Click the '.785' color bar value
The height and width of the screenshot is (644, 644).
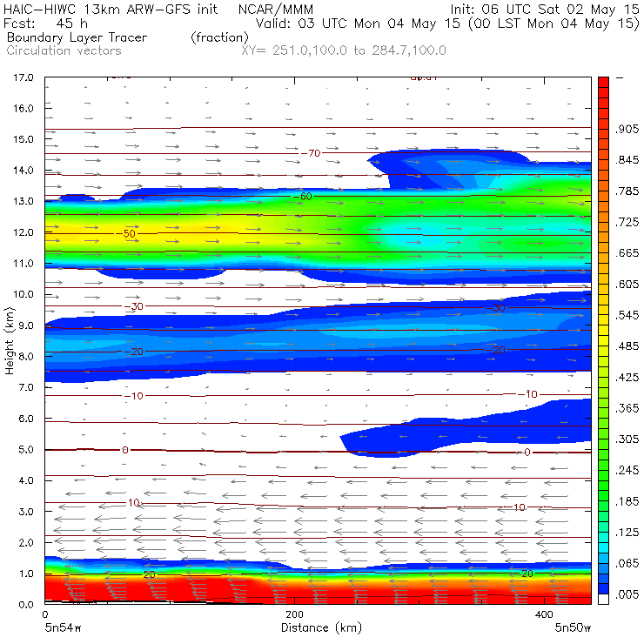pos(627,191)
